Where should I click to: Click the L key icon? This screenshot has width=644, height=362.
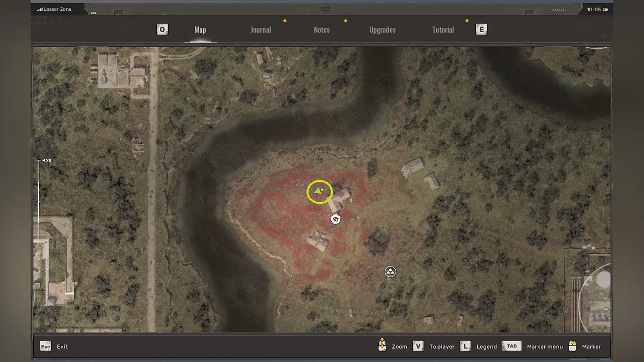[465, 346]
